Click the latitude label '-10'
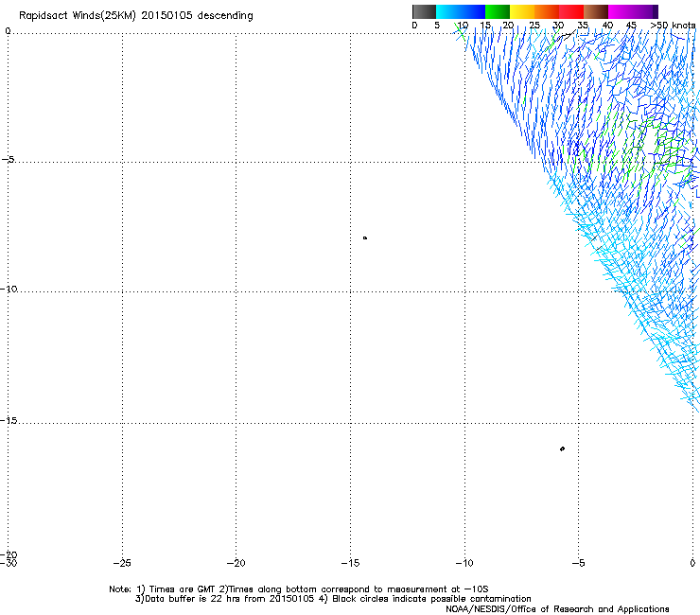The width and height of the screenshot is (700, 615). point(9,289)
